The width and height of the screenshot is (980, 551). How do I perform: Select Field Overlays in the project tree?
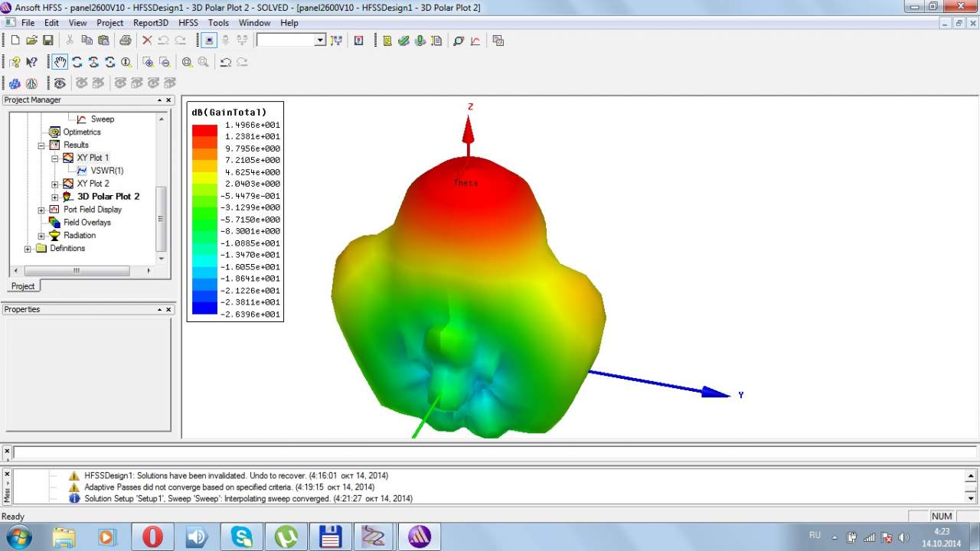(x=87, y=223)
